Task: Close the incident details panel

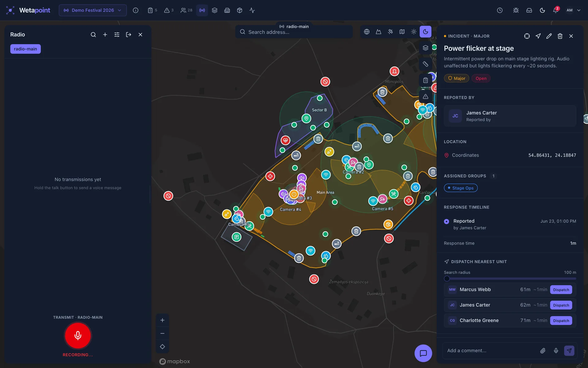Action: (x=571, y=36)
